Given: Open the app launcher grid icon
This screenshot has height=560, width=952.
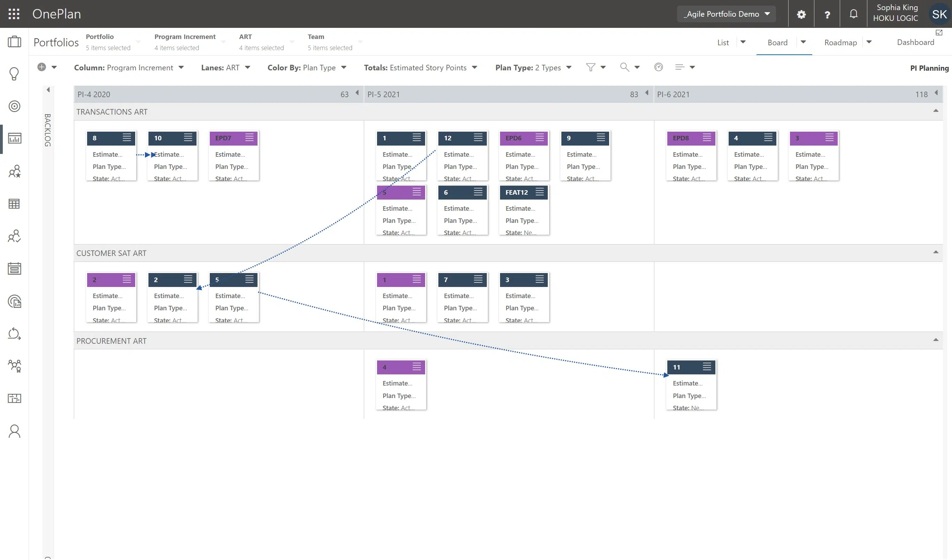Looking at the screenshot, I should 14,14.
